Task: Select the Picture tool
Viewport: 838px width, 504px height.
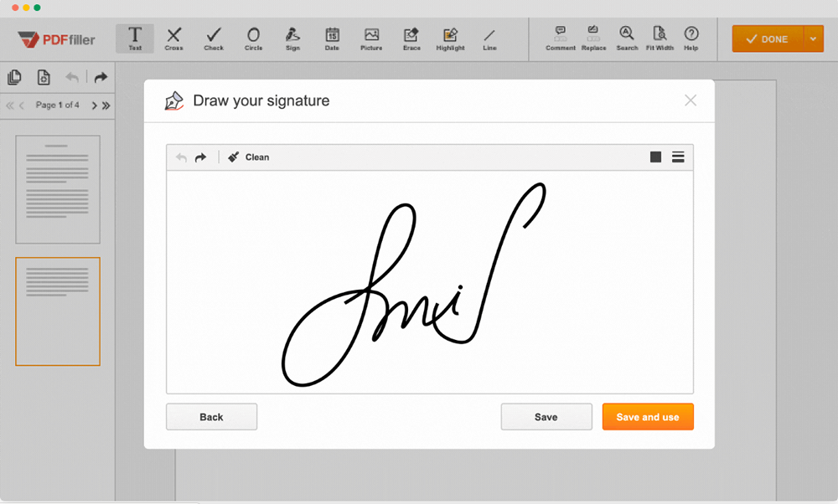Action: 371,39
